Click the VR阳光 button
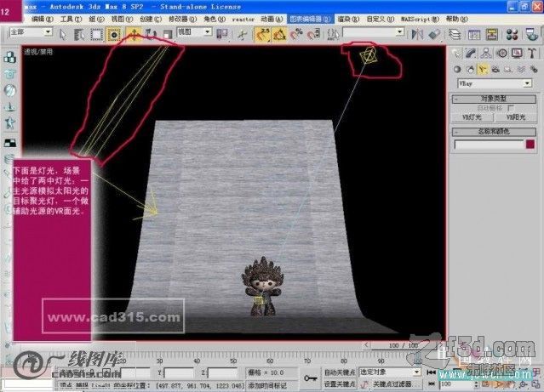544x392 pixels. coord(516,117)
